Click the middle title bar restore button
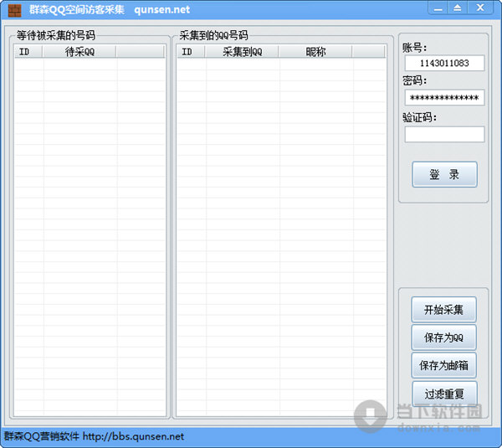This screenshot has width=502, height=448. tap(458, 8)
